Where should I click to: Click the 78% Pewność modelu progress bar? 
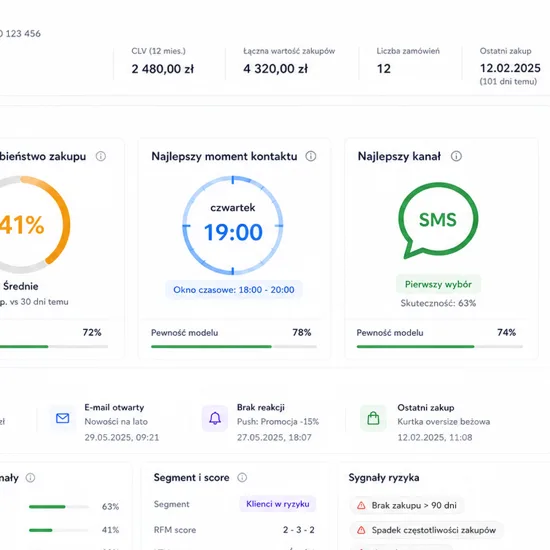[234, 347]
